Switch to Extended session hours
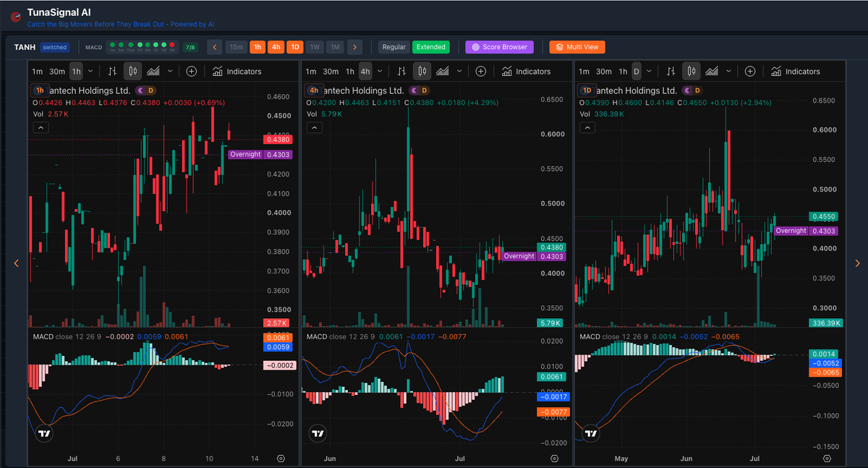 [431, 47]
